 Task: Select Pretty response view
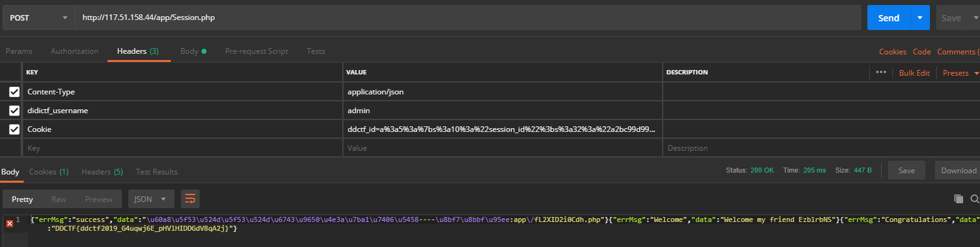click(22, 199)
